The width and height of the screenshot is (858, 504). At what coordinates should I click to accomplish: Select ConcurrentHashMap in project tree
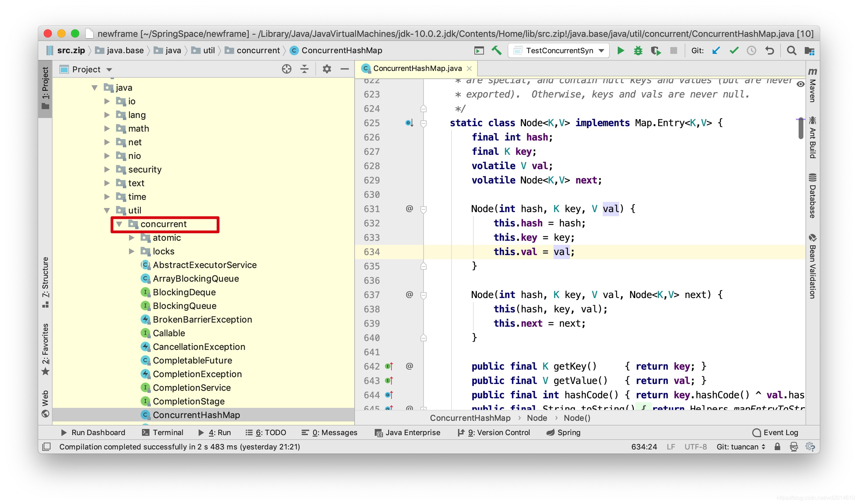[x=203, y=415]
